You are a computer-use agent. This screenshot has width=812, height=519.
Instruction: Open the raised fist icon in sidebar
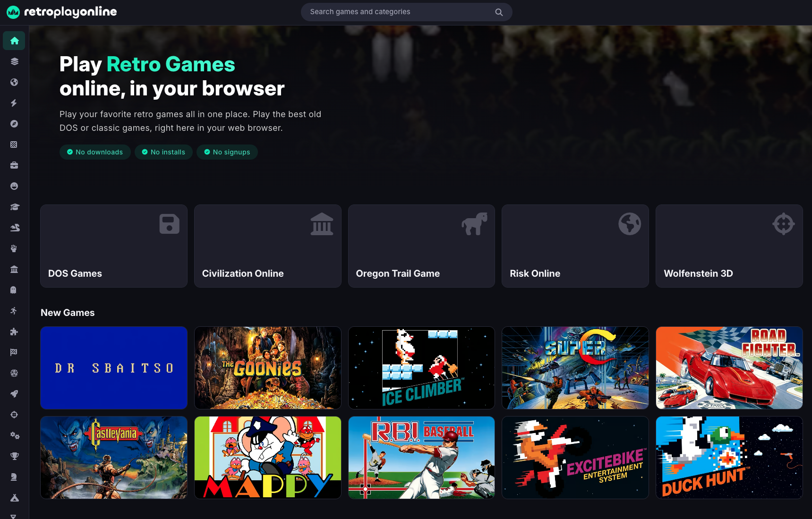click(14, 248)
